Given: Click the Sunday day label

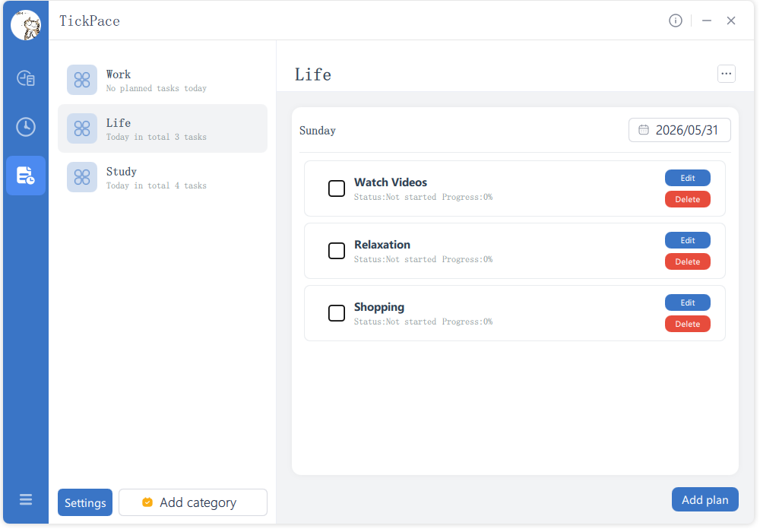Looking at the screenshot, I should point(318,130).
